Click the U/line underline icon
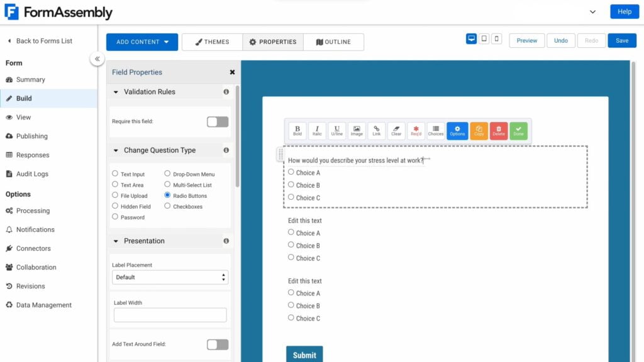Screen dimensions: 644x362 click(337, 131)
